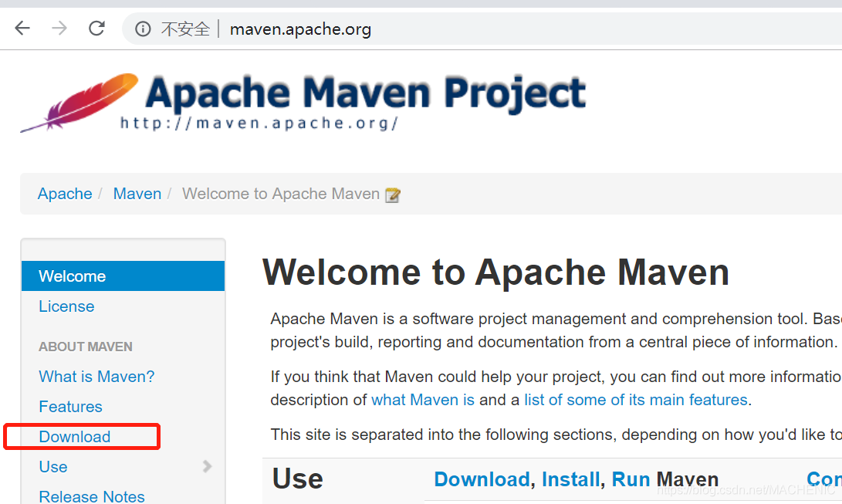Screen dimensions: 842x504
Task: Reload the page with the refresh icon
Action: coord(96,28)
